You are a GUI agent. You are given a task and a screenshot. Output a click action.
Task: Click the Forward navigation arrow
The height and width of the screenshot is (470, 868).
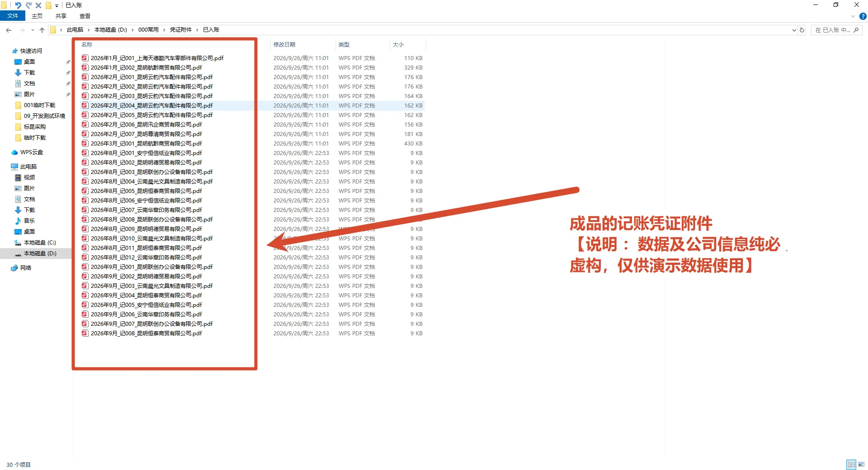click(x=22, y=30)
